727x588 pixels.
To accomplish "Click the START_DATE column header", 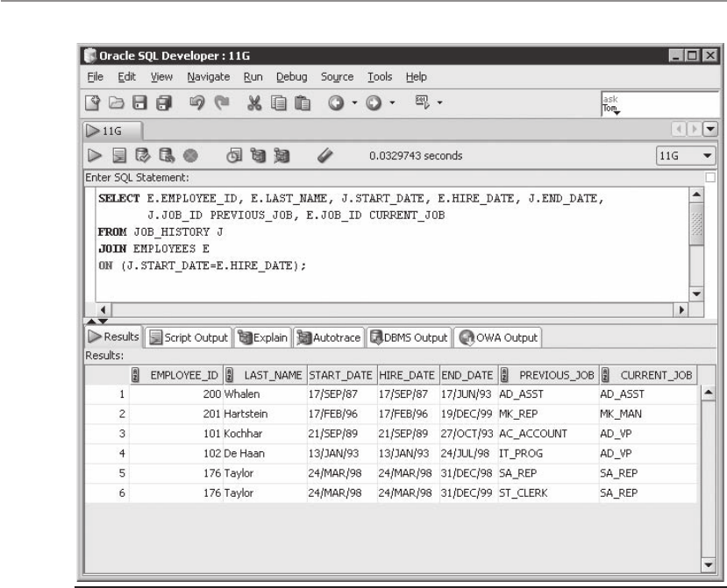I will (x=342, y=375).
